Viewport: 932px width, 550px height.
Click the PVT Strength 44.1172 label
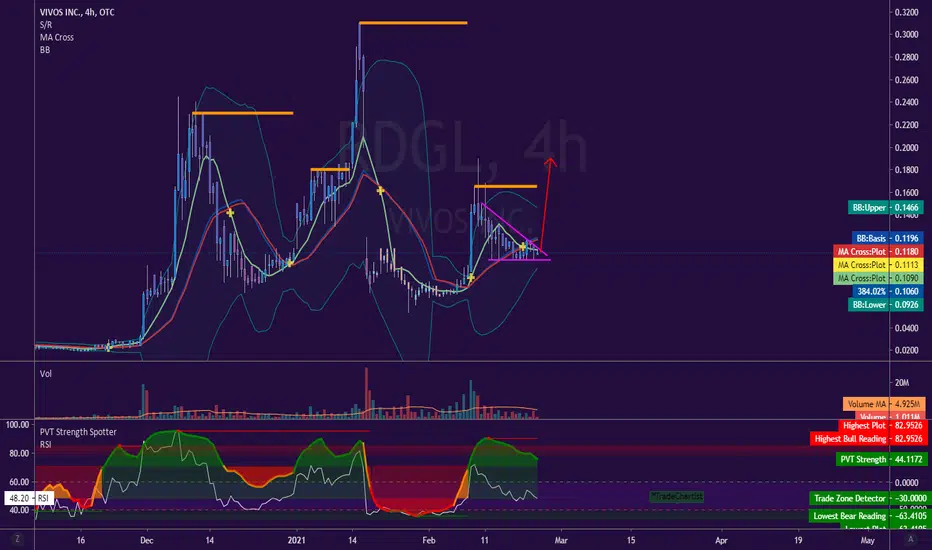pos(881,459)
